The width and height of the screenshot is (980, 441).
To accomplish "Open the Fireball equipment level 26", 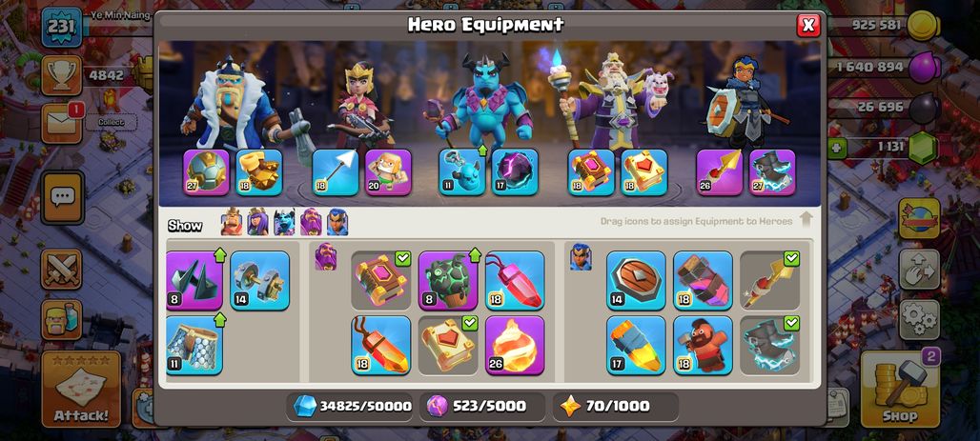I will click(515, 345).
